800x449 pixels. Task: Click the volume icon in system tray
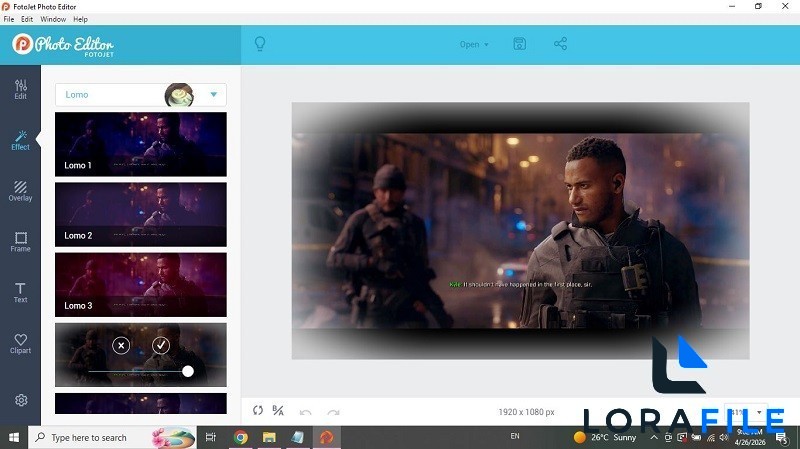[723, 437]
